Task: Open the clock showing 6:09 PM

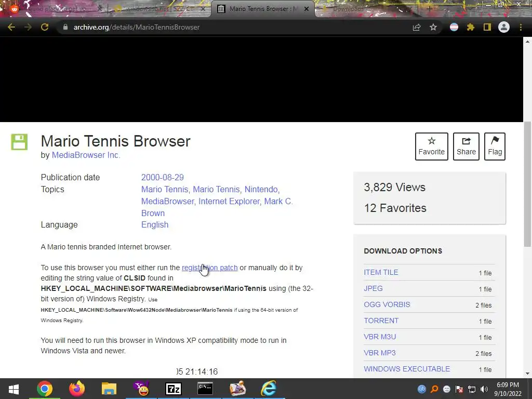Action: pos(508,389)
